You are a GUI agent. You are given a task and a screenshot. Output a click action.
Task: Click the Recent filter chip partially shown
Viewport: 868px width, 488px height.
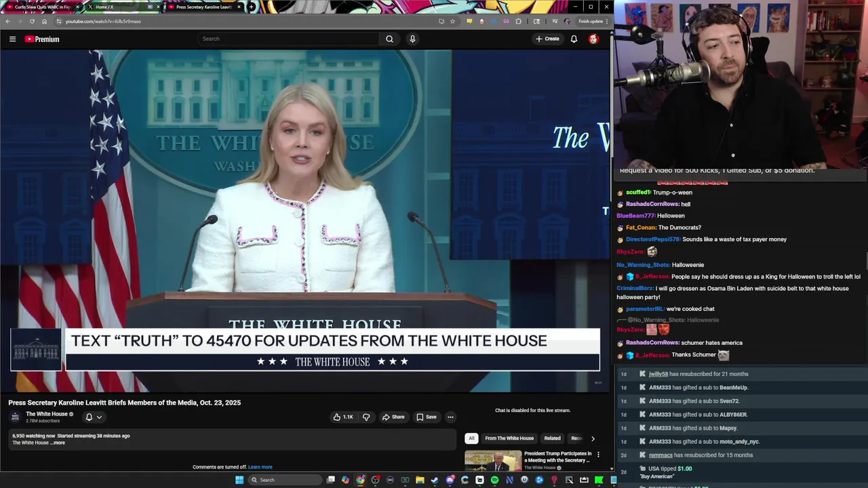576,439
